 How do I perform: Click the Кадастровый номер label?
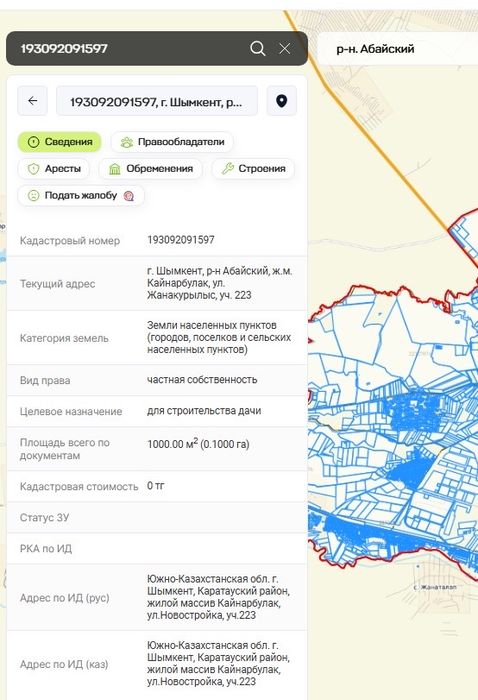70,241
